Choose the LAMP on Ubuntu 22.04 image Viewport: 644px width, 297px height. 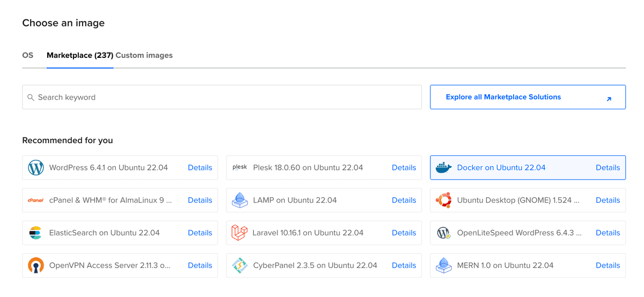pos(324,200)
